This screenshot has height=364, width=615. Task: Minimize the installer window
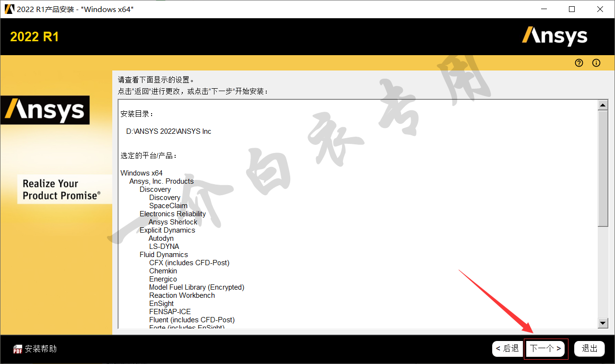(x=544, y=9)
